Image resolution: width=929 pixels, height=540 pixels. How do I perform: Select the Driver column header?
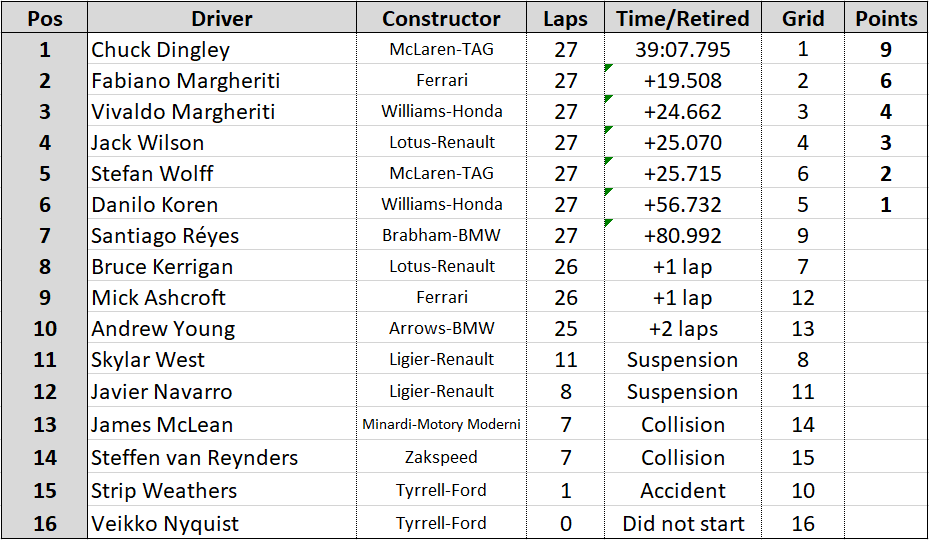(221, 18)
